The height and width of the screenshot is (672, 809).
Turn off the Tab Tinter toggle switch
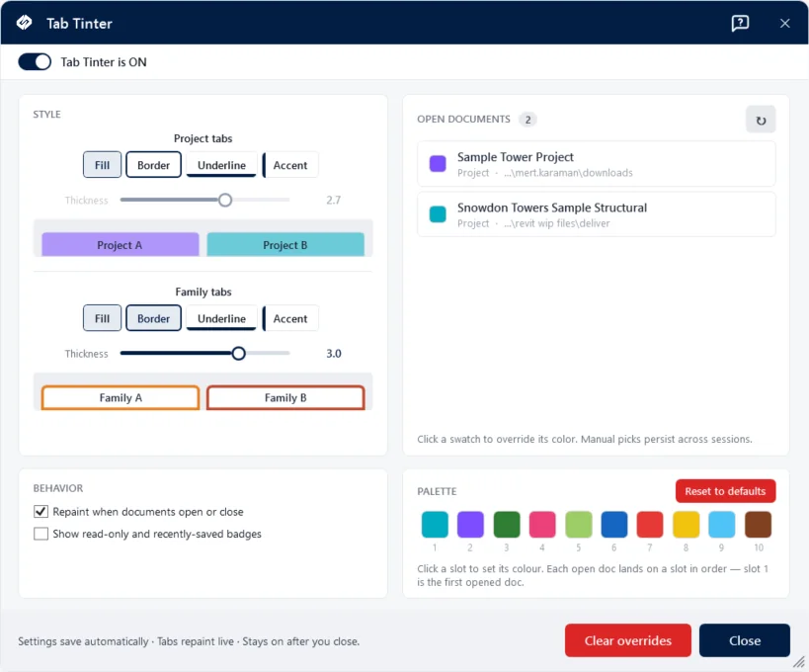coord(35,62)
